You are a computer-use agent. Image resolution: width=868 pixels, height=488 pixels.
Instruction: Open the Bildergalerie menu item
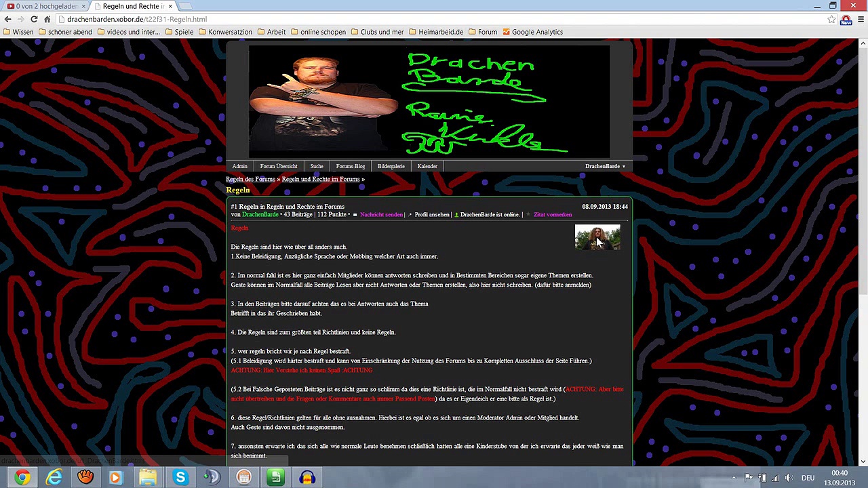coord(391,166)
